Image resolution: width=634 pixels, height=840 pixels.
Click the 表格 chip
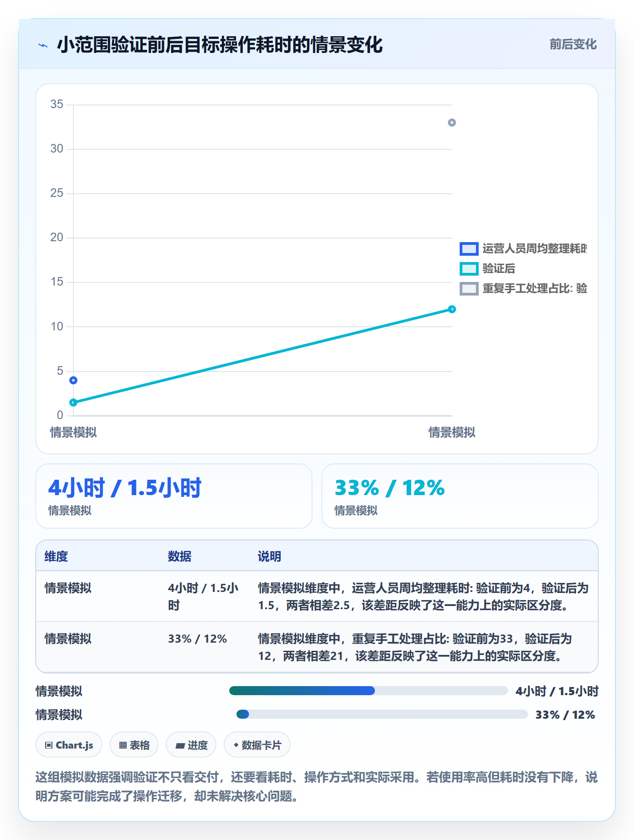134,745
